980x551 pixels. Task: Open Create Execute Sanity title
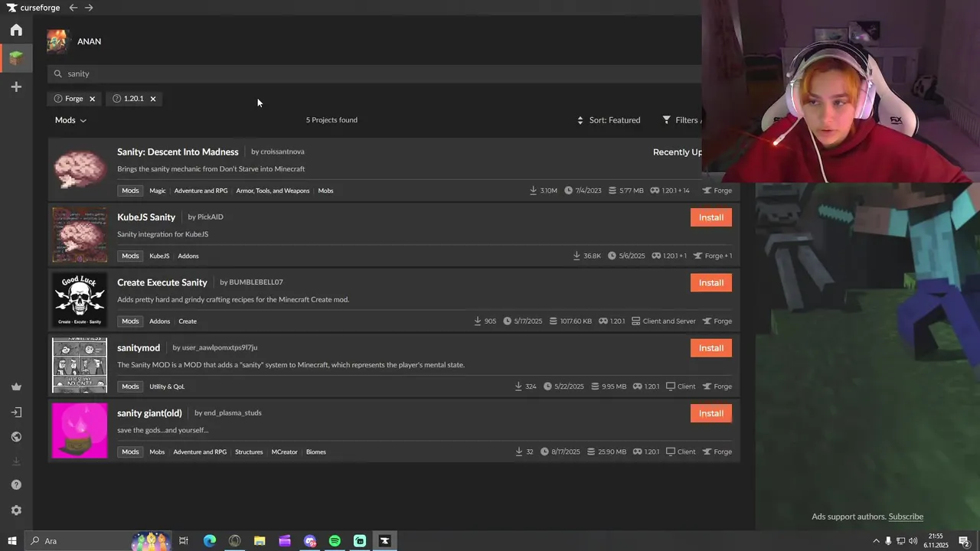click(162, 282)
